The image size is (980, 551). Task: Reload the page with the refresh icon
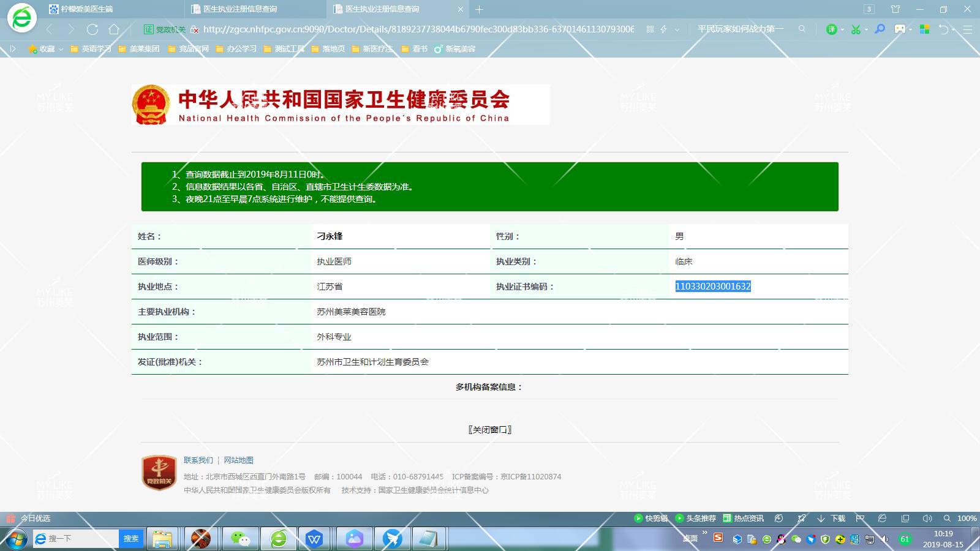(92, 29)
